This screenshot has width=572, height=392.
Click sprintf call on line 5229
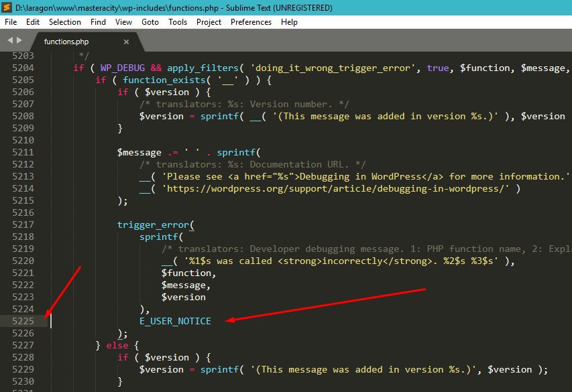click(219, 369)
